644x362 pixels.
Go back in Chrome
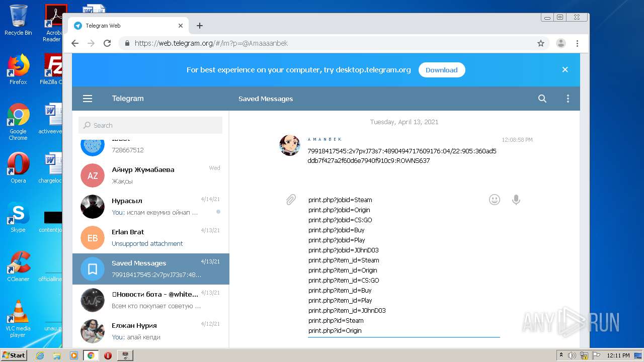[75, 43]
